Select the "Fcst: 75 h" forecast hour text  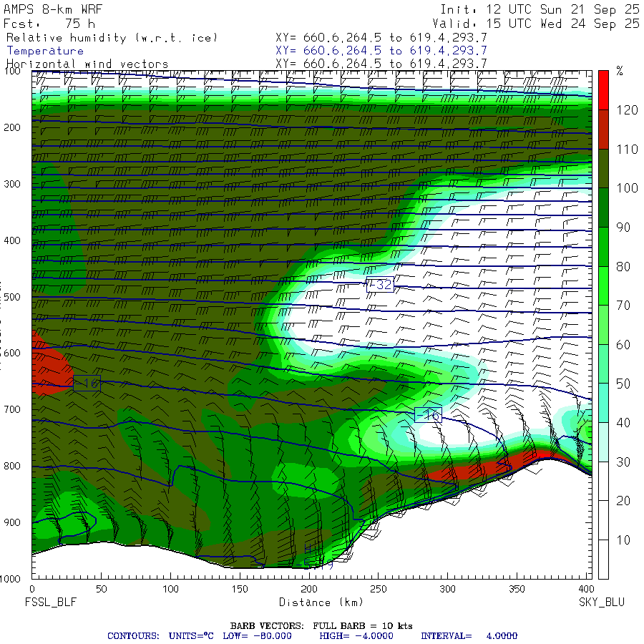49,24
